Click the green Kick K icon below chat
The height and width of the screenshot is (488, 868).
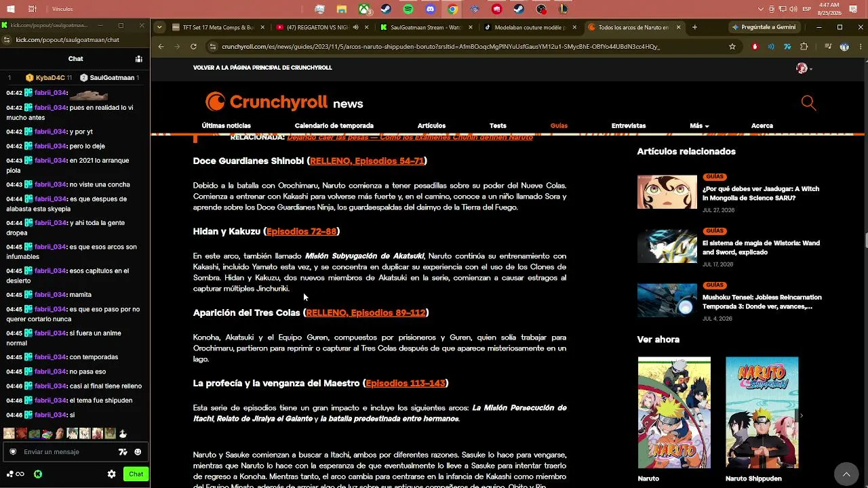38,474
